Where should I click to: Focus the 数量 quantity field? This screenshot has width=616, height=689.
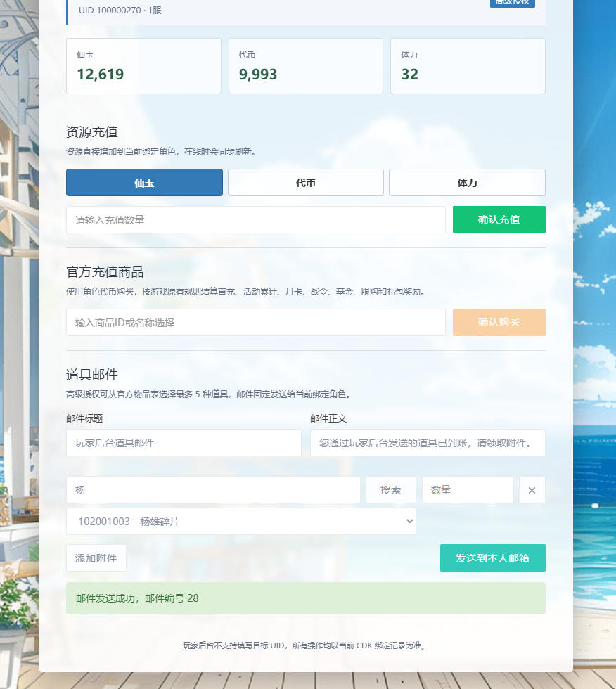[x=468, y=489]
